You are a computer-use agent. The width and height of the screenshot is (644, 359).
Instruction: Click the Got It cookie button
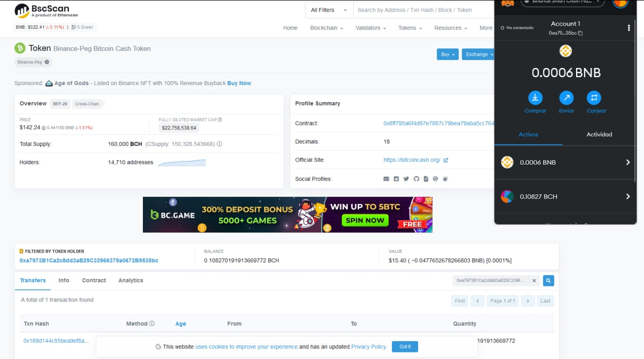click(405, 346)
